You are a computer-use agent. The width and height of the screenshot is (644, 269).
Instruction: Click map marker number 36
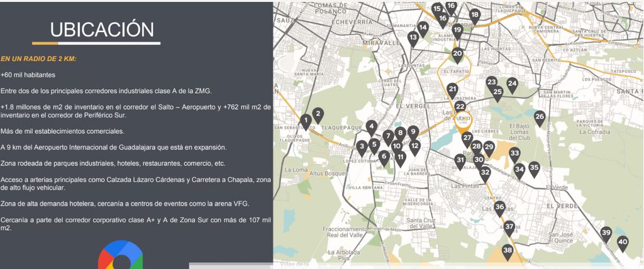(499, 207)
